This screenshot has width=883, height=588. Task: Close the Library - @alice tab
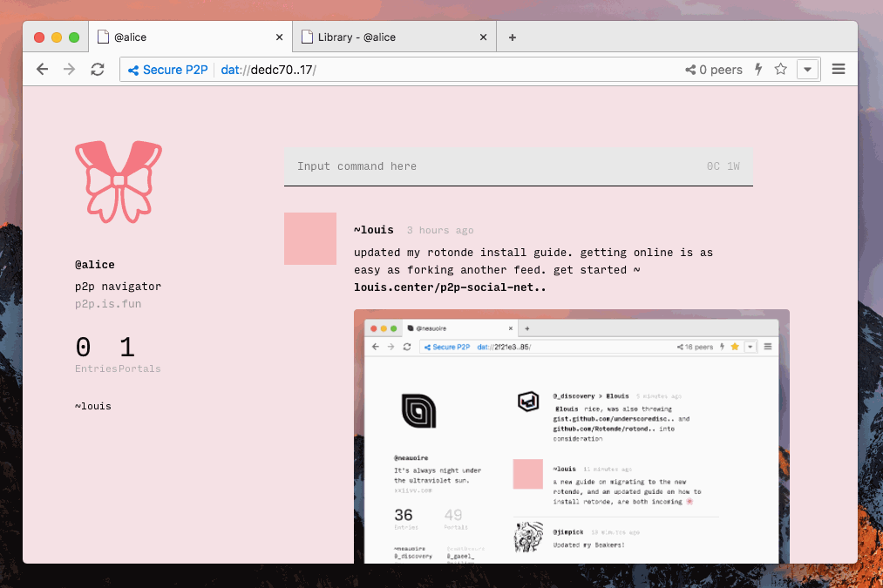point(483,37)
